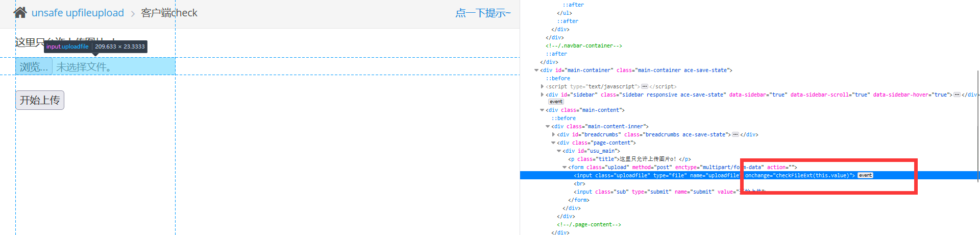The height and width of the screenshot is (235, 980).
Task: Click the ellipsis badge on the sidebar div row
Action: [x=957, y=95]
